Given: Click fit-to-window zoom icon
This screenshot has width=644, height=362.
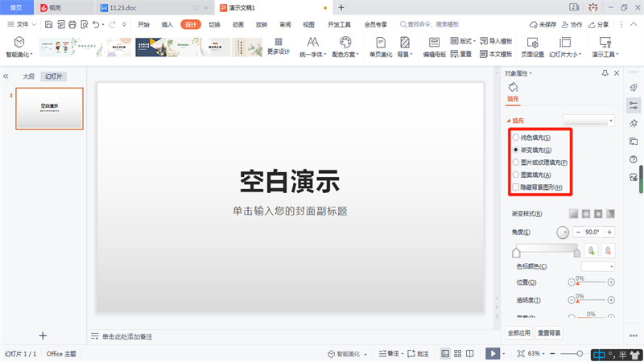Looking at the screenshot, I should (x=521, y=353).
